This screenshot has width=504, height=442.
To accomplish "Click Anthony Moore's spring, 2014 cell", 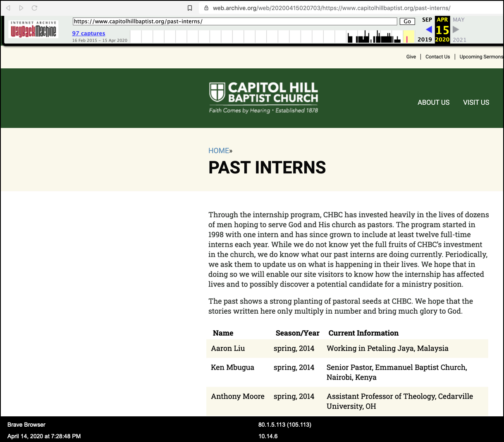I will click(x=294, y=396).
